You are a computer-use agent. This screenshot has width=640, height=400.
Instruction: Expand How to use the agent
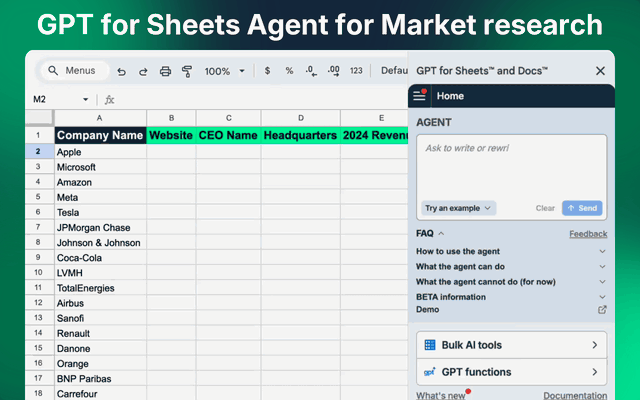click(x=511, y=251)
